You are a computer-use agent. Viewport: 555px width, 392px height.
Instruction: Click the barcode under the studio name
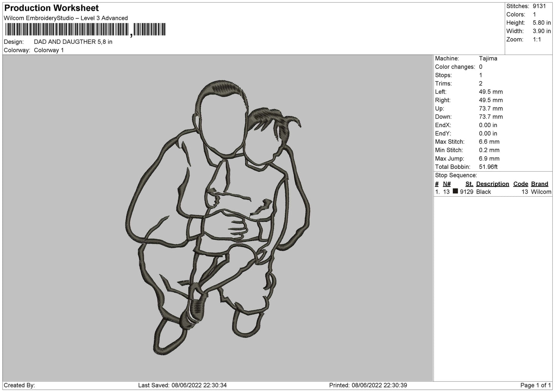tap(85, 30)
